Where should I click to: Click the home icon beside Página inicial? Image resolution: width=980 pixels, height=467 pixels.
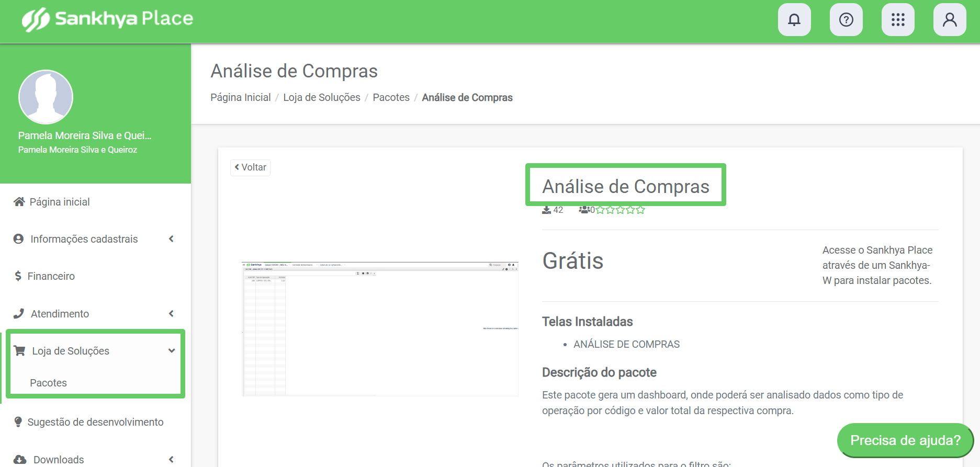19,202
